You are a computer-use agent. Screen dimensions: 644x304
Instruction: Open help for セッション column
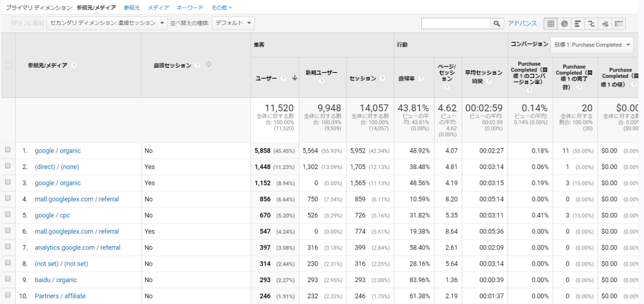click(x=382, y=79)
